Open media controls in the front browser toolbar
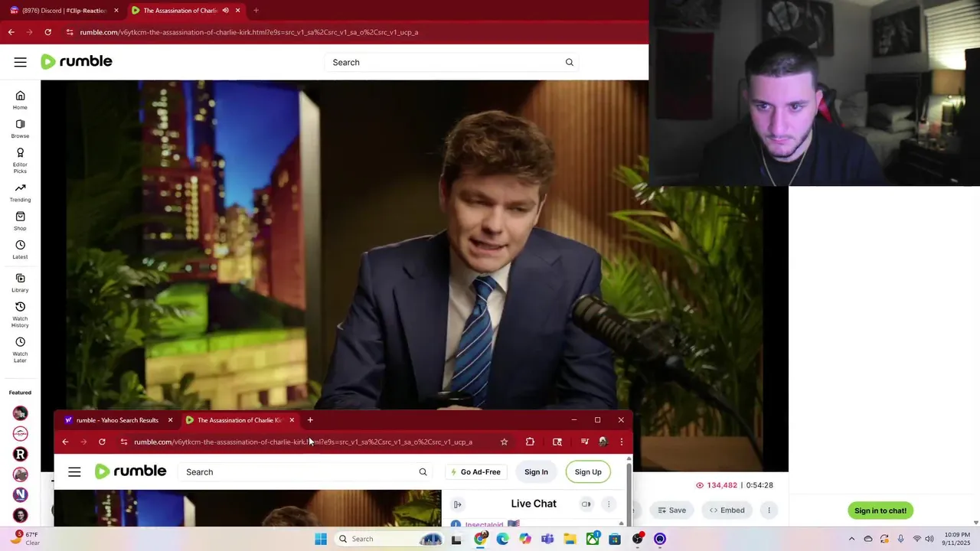 click(585, 442)
